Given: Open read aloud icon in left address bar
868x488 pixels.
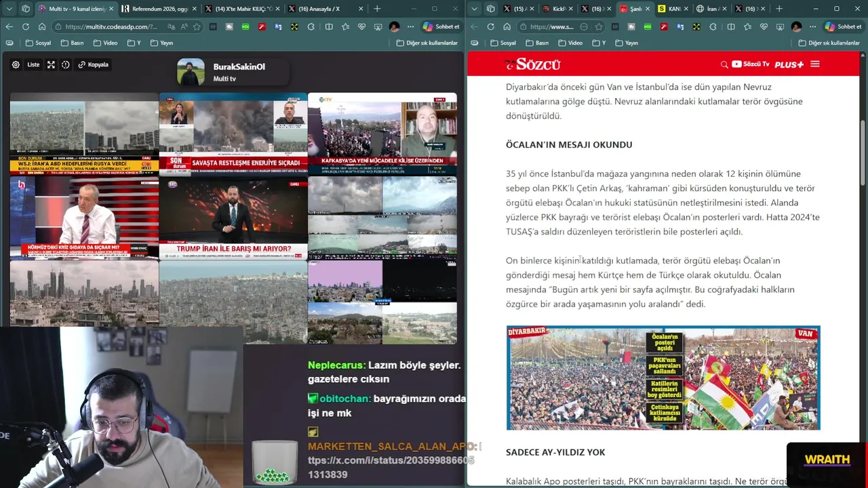Looking at the screenshot, I should [x=184, y=26].
